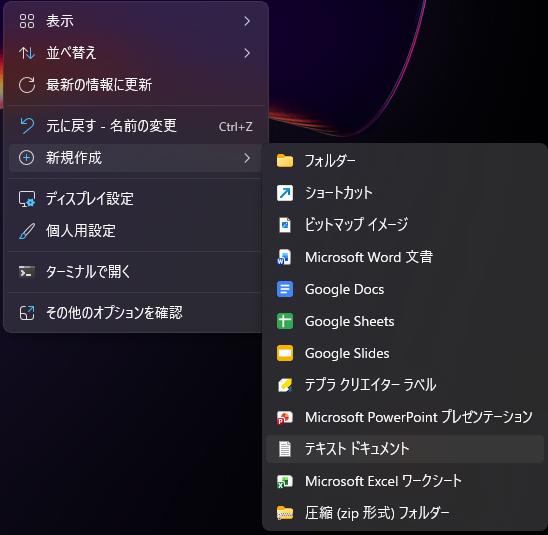Create a new Google Slides file
Image resolution: width=548 pixels, height=535 pixels.
(405, 353)
